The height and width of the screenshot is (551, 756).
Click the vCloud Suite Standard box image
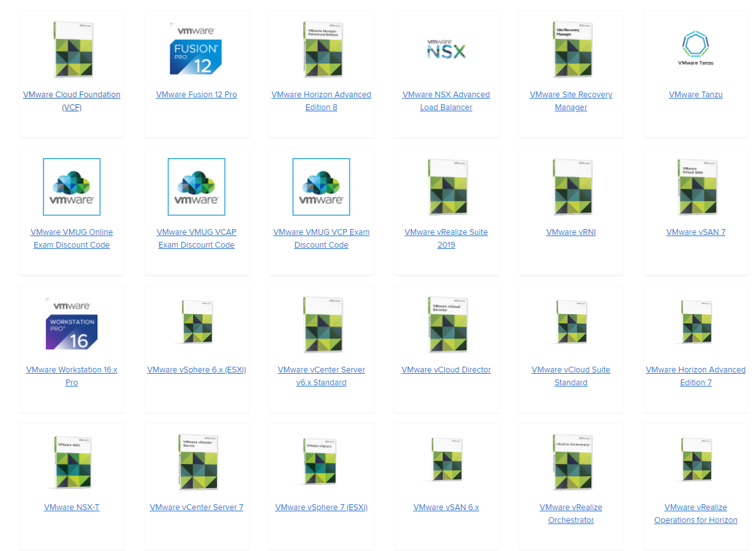[x=572, y=321]
